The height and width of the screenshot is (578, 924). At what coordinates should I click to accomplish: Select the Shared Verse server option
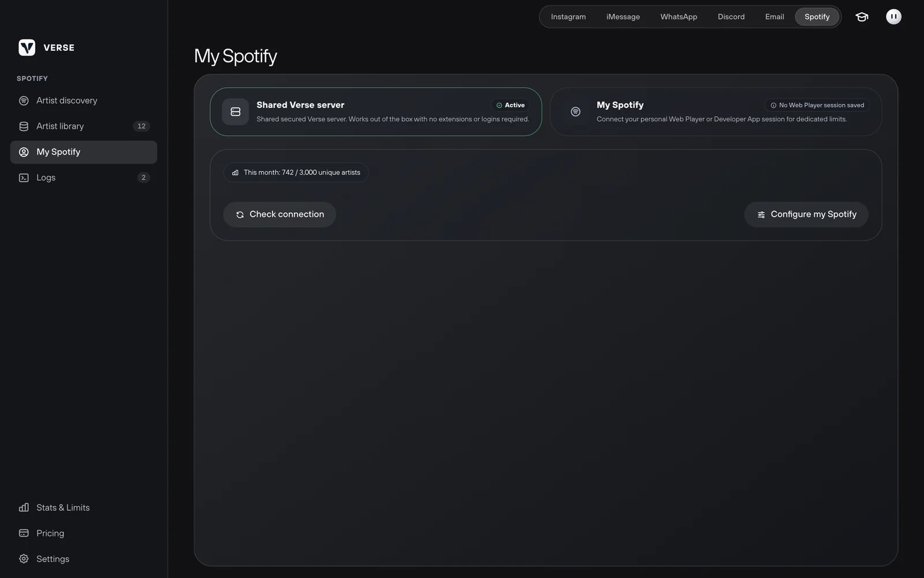376,112
